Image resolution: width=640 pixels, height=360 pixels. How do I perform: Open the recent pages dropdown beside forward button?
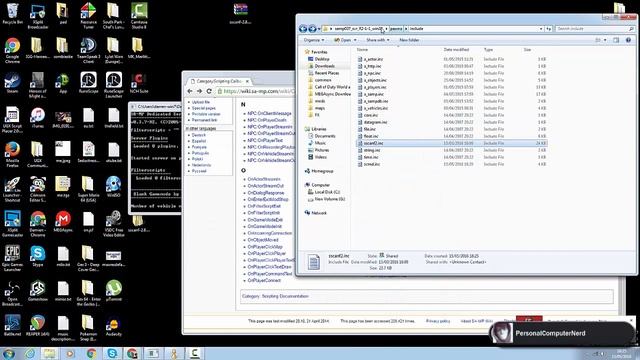click(319, 29)
